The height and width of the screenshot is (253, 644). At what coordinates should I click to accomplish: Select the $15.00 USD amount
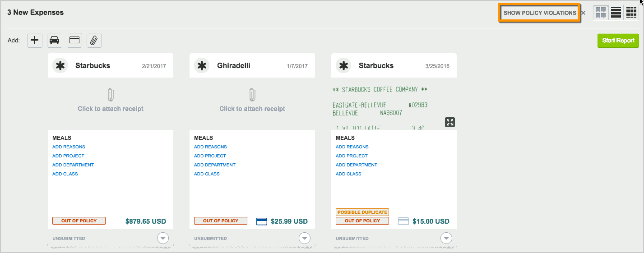(431, 221)
